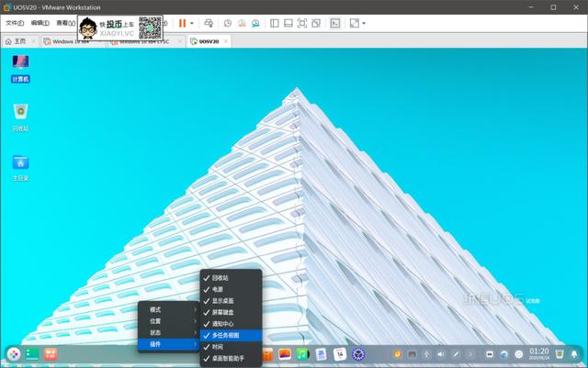Switch to the 主页 tab
Viewport: 588px width, 368px height.
(16, 41)
